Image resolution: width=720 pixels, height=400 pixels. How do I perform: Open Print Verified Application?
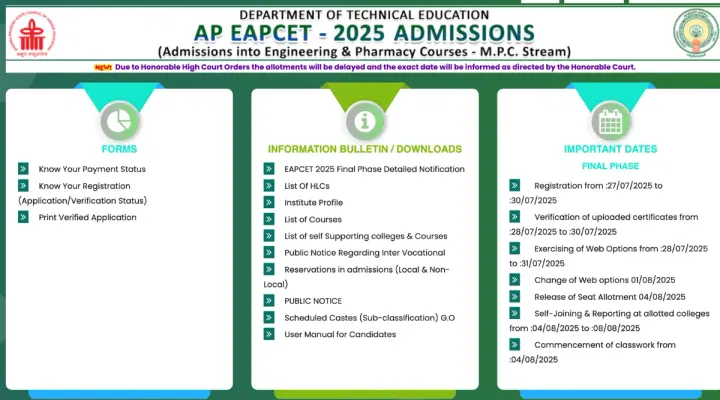(87, 217)
